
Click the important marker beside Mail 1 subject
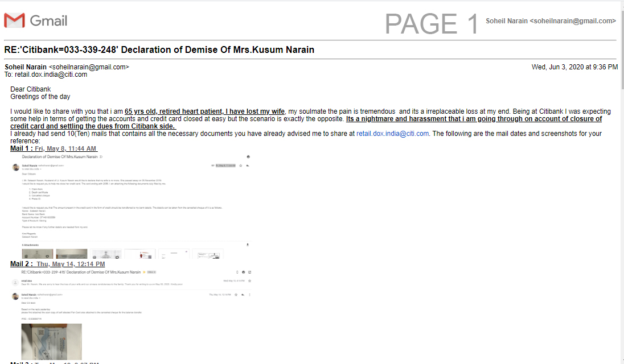[x=101, y=156]
